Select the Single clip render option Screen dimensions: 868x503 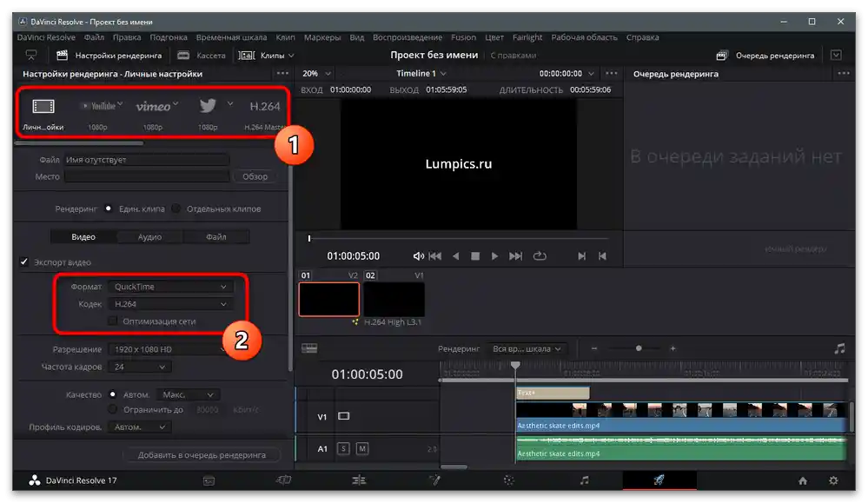click(x=109, y=208)
